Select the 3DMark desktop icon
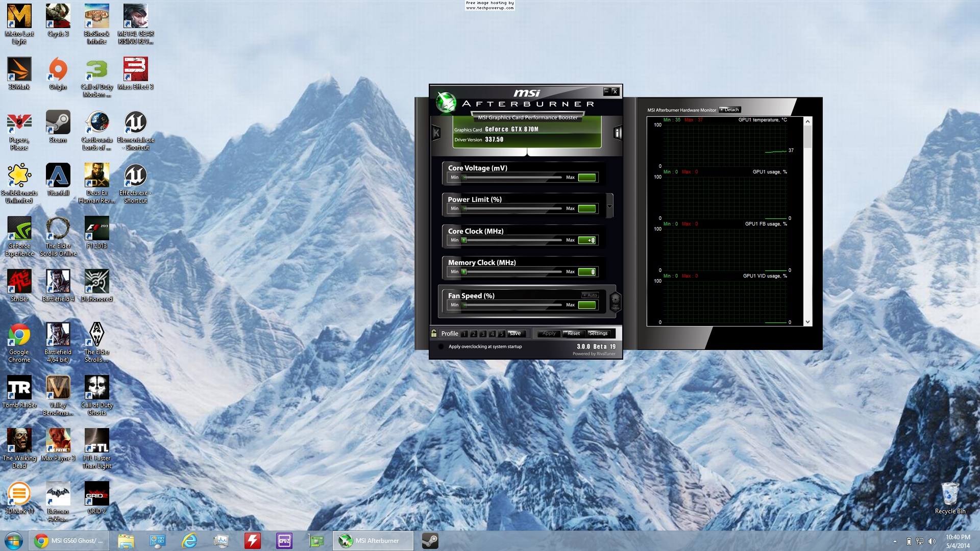This screenshot has width=980, height=551. tap(19, 73)
